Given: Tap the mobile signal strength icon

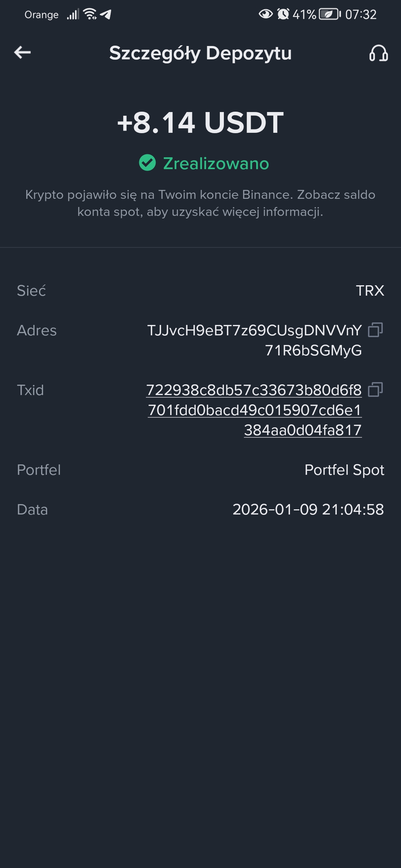Looking at the screenshot, I should tap(73, 14).
